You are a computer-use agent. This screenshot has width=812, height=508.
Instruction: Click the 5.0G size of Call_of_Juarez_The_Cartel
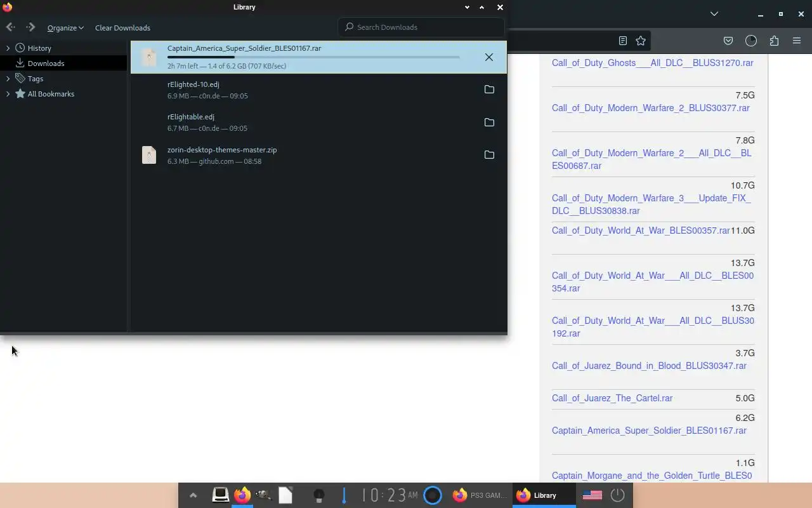click(745, 398)
